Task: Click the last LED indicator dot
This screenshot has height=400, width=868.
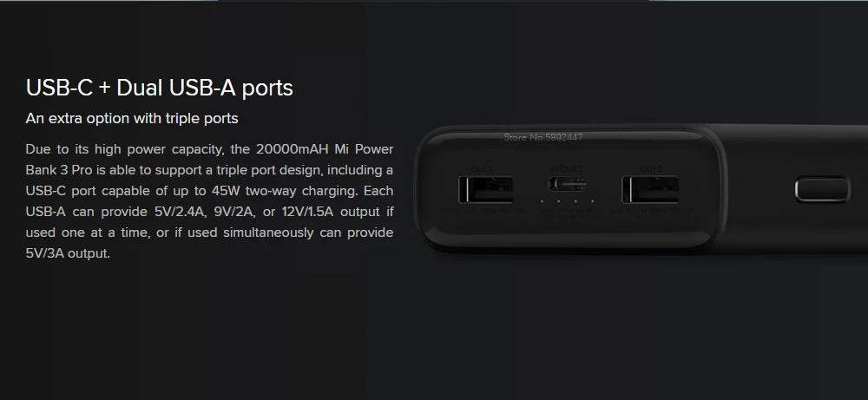Action: [592, 201]
